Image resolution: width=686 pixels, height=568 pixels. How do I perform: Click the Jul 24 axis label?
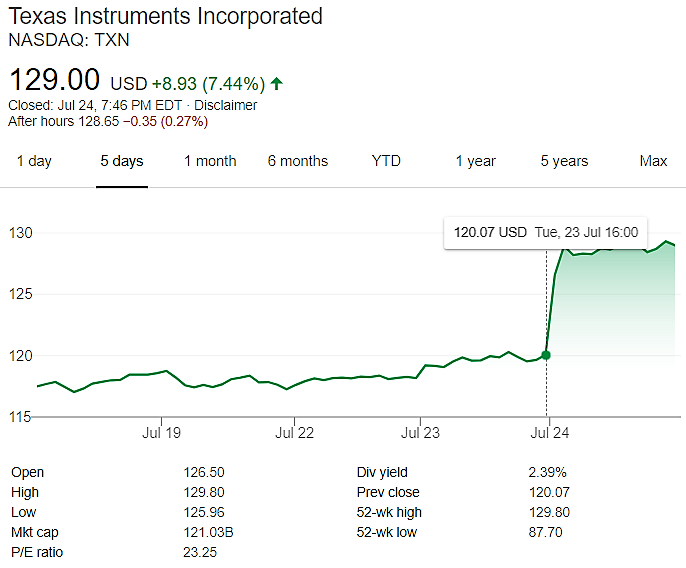(550, 433)
